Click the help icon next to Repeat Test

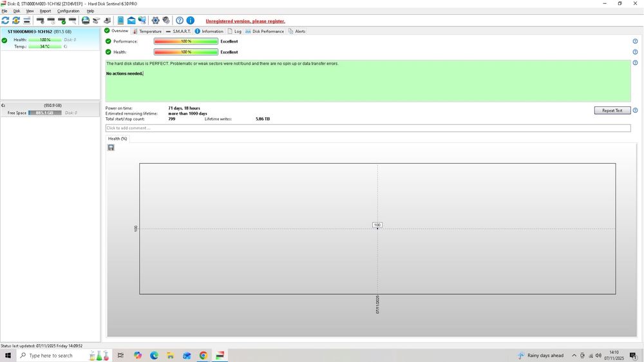(635, 111)
